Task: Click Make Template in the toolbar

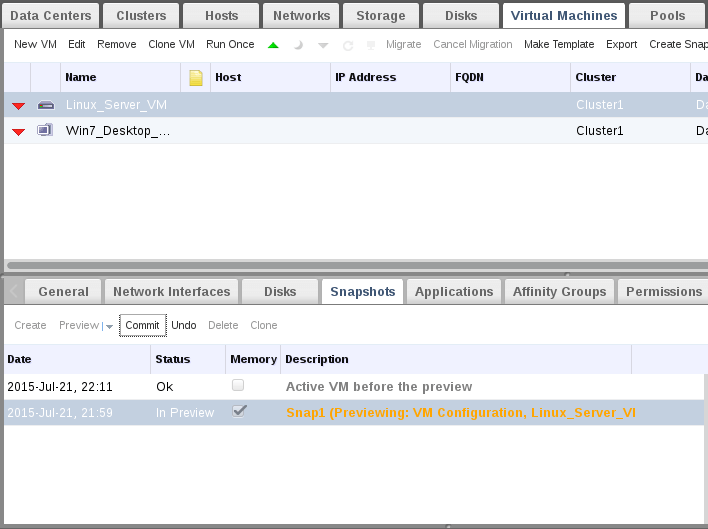Action: coord(558,44)
